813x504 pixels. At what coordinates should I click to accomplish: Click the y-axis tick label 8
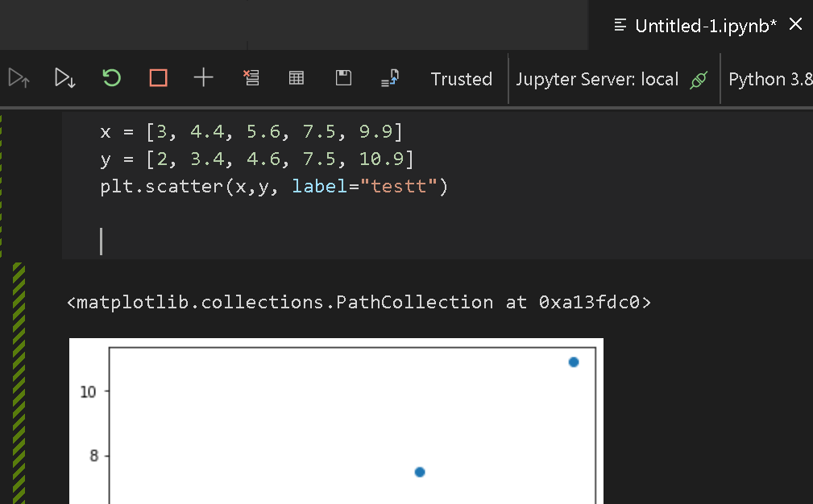(93, 456)
